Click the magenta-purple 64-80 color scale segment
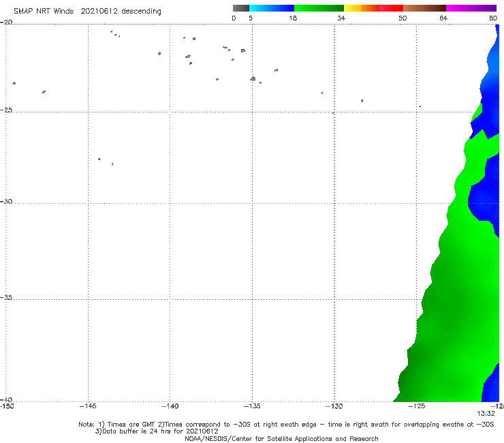The width and height of the screenshot is (504, 443). (471, 8)
